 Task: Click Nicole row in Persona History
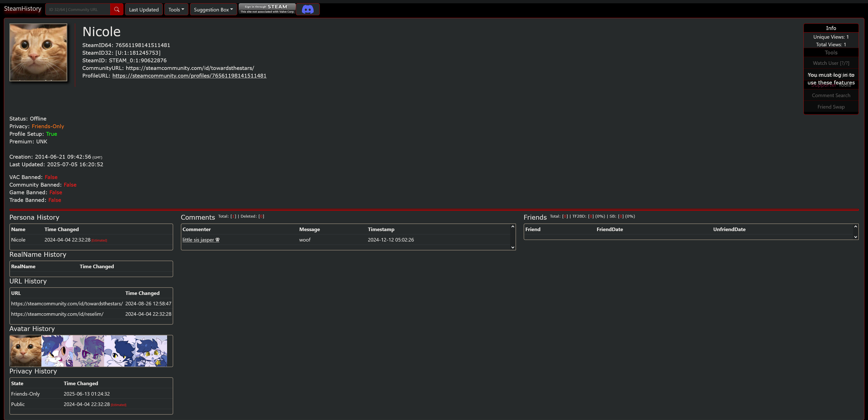pos(91,240)
